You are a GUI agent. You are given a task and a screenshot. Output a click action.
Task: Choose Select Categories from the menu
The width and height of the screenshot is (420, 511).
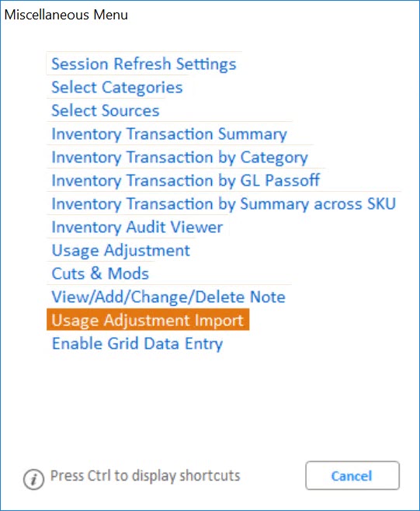click(x=117, y=87)
